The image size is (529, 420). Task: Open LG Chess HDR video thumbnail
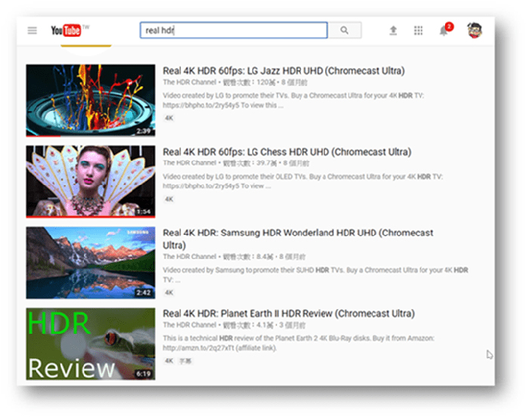coord(91,181)
